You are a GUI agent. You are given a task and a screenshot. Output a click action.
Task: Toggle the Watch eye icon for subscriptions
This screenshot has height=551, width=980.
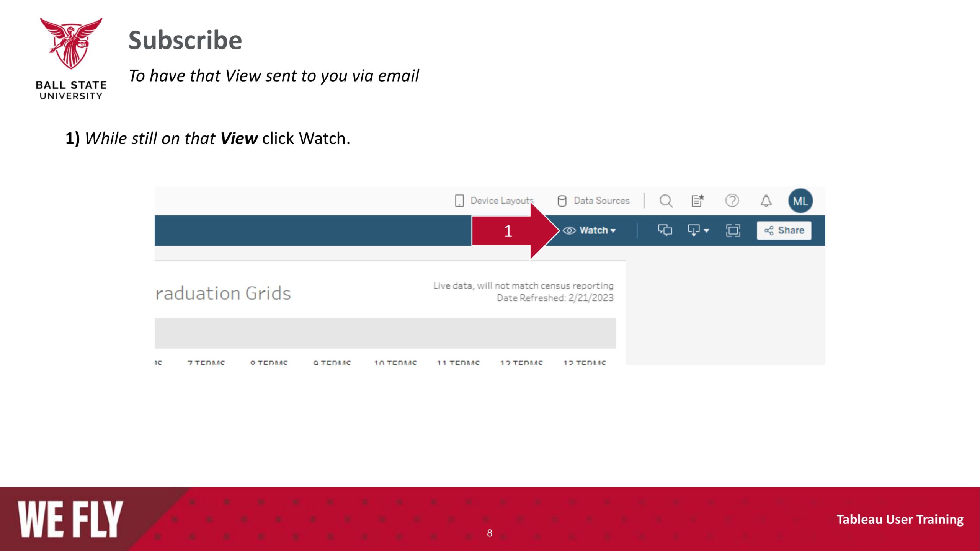point(569,230)
